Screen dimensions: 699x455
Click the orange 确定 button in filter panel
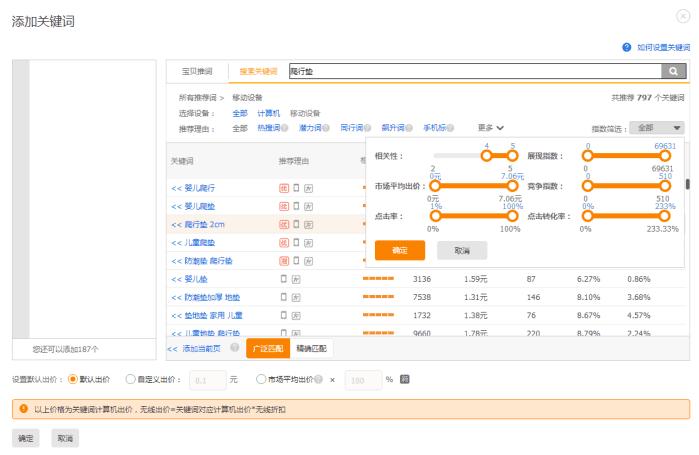(x=400, y=250)
